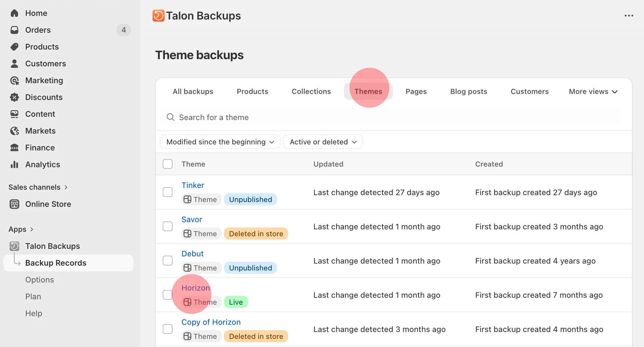Image resolution: width=644 pixels, height=347 pixels.
Task: Click the Products tag icon
Action: (x=14, y=47)
